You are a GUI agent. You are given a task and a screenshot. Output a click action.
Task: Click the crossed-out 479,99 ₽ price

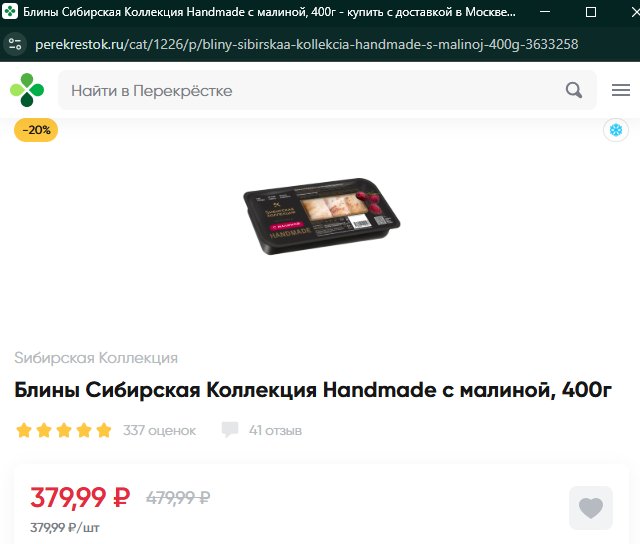tap(178, 497)
